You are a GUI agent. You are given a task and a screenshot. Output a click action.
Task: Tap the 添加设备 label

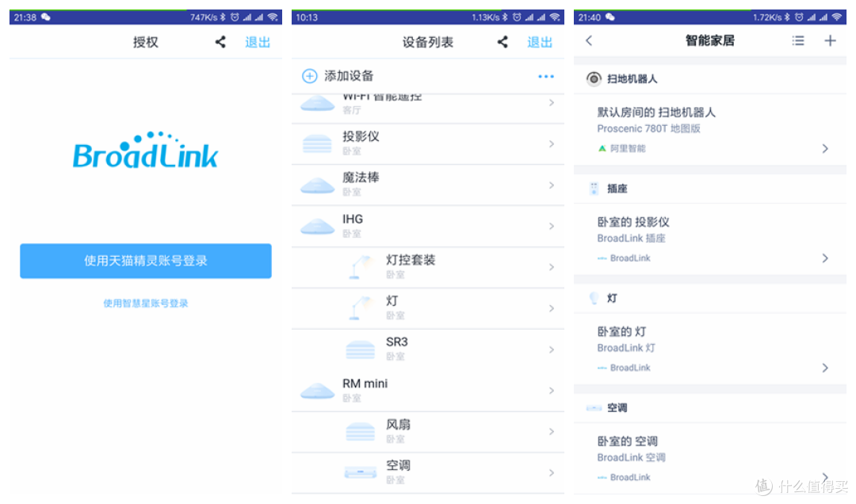tap(349, 76)
